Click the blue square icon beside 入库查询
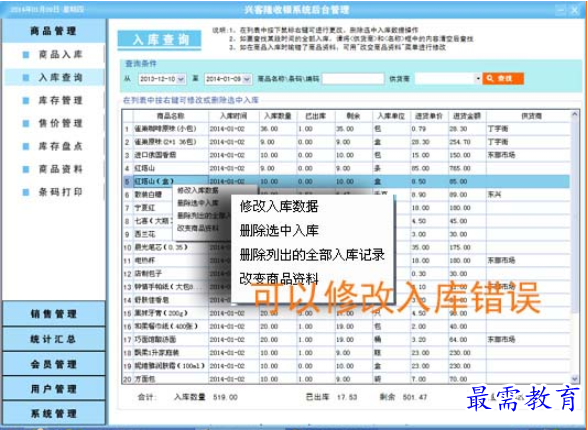The height and width of the screenshot is (430, 588). 26,78
